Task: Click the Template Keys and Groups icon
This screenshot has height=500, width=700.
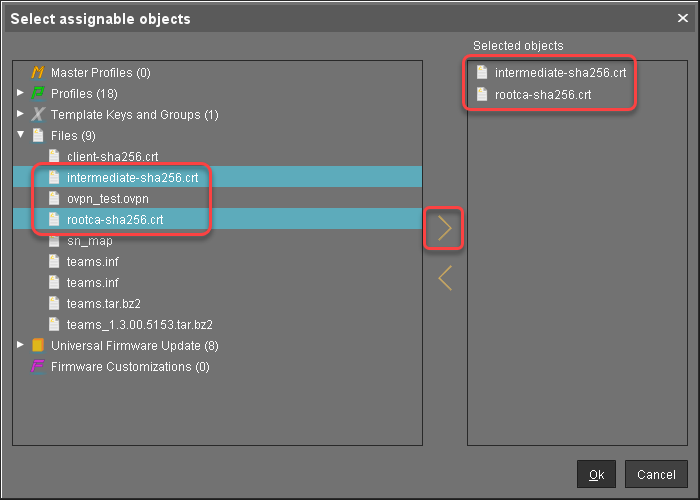Action: click(38, 115)
